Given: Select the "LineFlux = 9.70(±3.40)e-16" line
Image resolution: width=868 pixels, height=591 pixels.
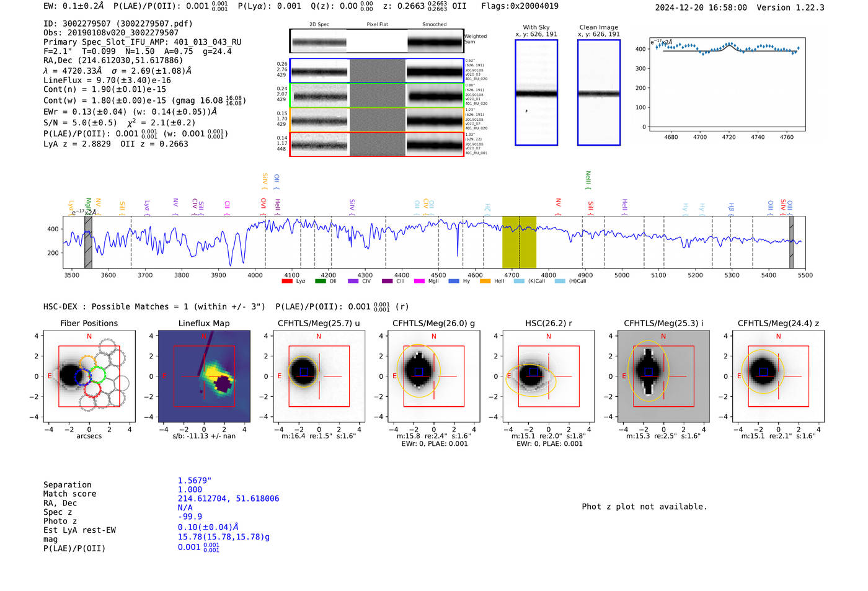Looking at the screenshot, I should click(x=107, y=80).
